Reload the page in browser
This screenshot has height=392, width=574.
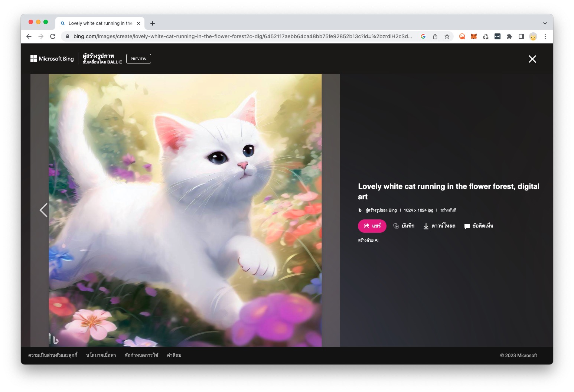pyautogui.click(x=53, y=36)
